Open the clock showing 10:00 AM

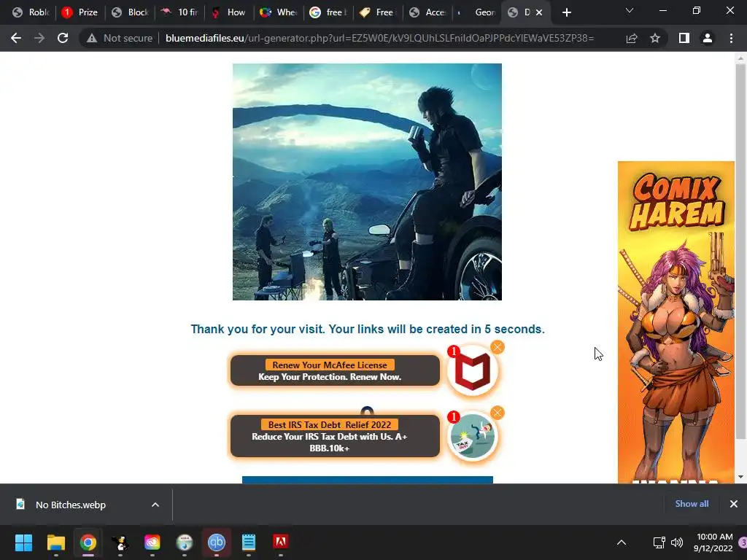click(x=713, y=542)
